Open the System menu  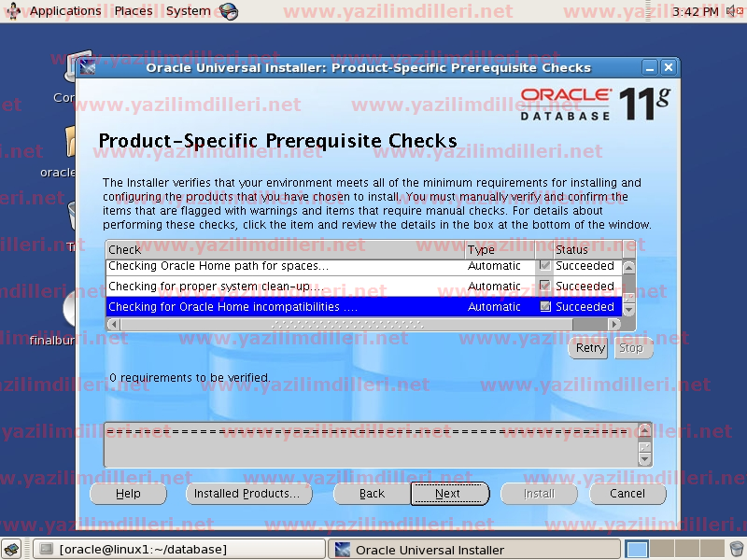[188, 11]
